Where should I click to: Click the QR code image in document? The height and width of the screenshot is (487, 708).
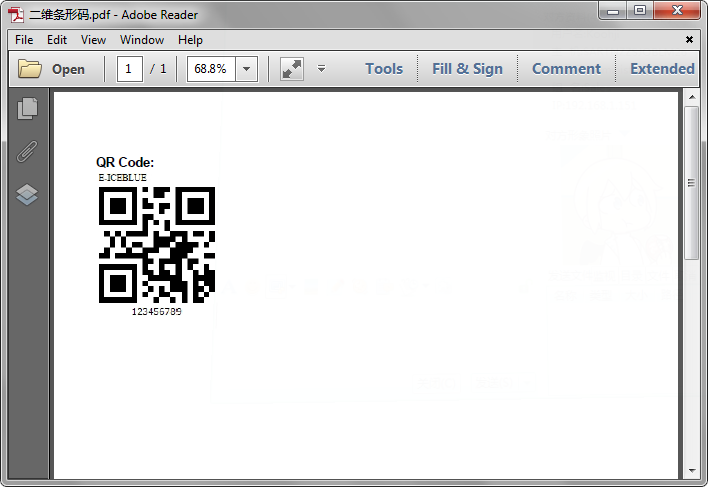[157, 244]
